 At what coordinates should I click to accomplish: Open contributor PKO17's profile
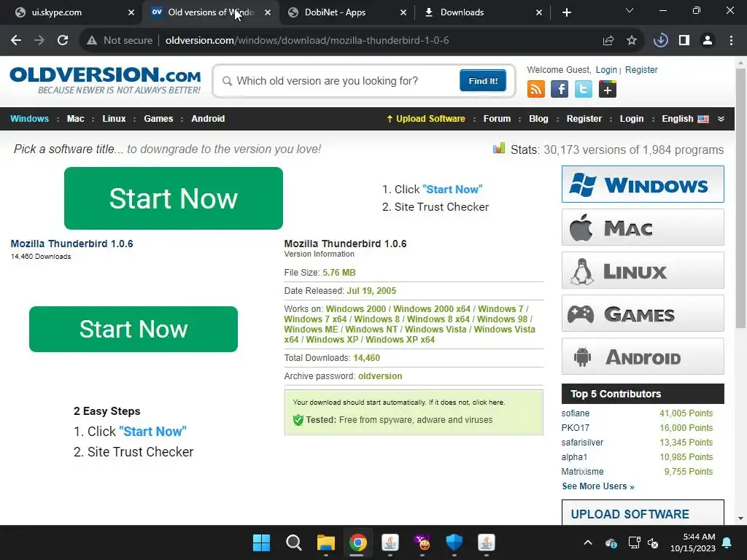point(575,427)
